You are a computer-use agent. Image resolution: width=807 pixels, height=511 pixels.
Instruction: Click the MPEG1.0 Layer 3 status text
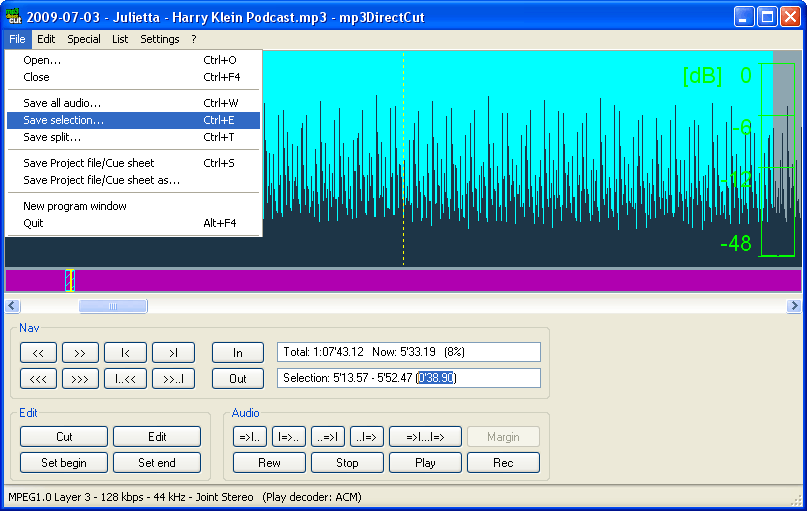pos(131,497)
